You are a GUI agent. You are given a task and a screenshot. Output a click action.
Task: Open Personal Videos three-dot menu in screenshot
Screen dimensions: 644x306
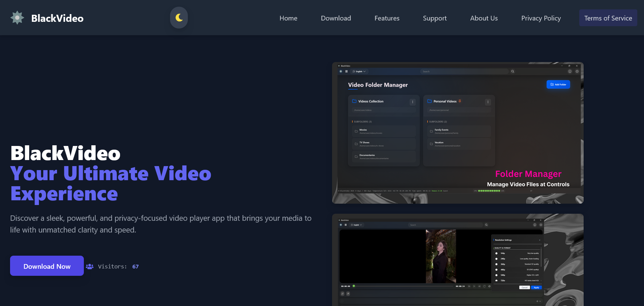pyautogui.click(x=488, y=102)
